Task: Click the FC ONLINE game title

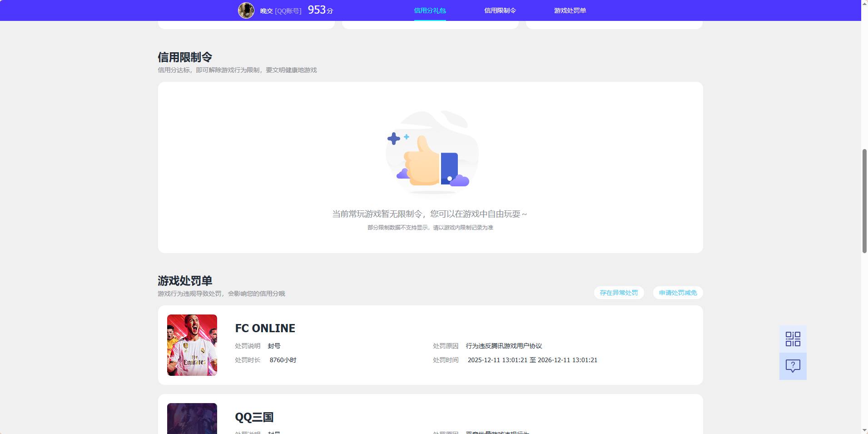Action: 265,328
